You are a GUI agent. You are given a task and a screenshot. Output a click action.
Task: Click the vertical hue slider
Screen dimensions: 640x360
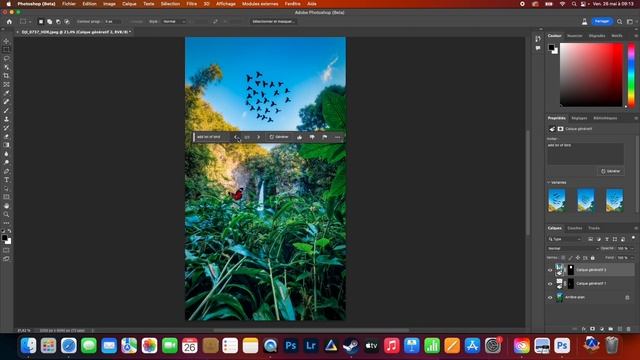631,75
